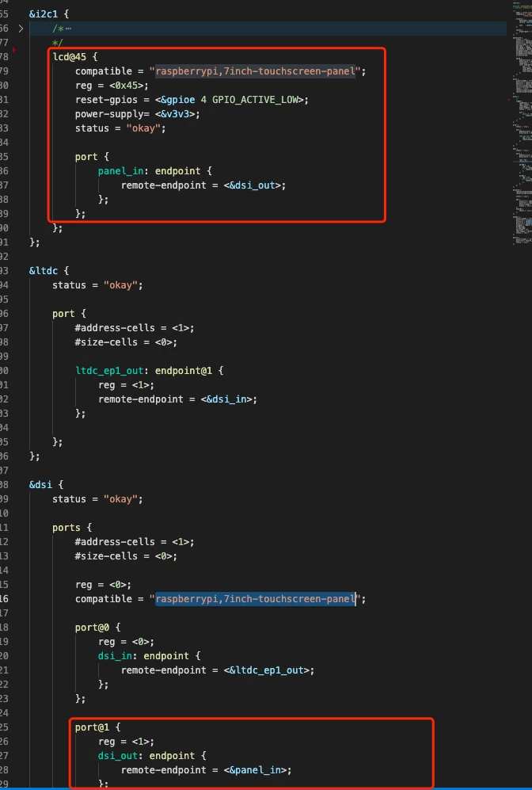
Task: Click the "reset-gpios" property name
Action: click(x=106, y=100)
